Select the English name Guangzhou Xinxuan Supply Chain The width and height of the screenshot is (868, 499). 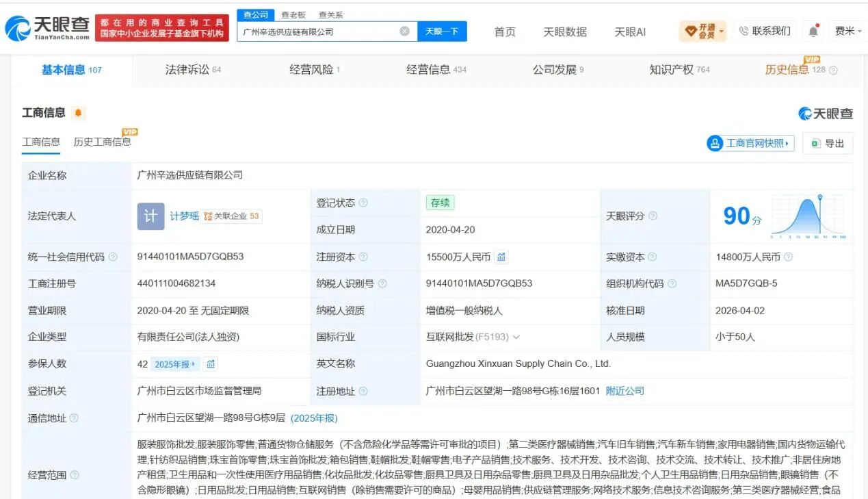tap(518, 364)
